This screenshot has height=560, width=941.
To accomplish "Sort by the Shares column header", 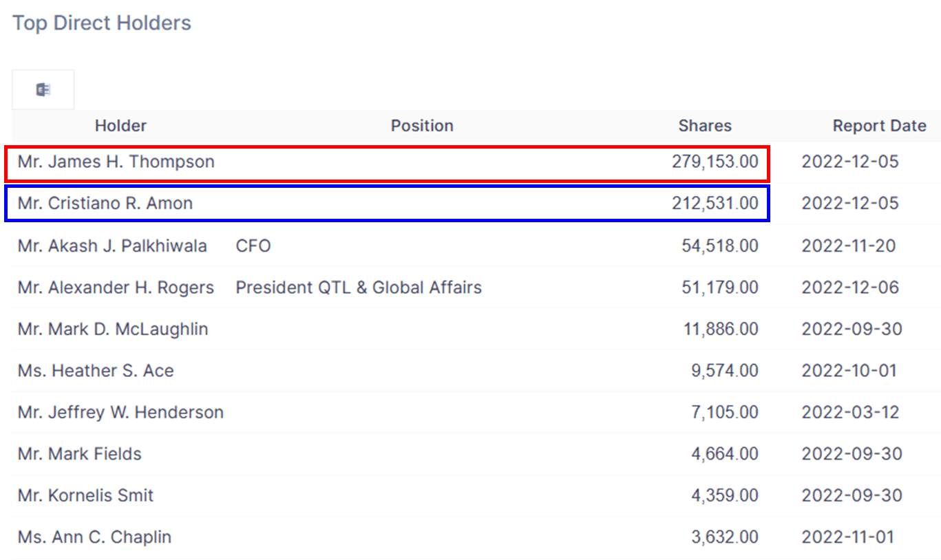I will [x=705, y=126].
